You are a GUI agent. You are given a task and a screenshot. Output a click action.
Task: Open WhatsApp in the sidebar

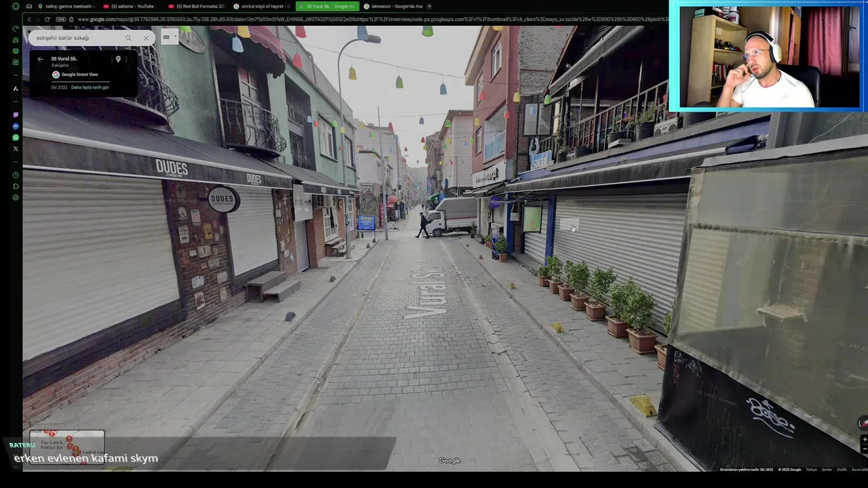(x=16, y=138)
